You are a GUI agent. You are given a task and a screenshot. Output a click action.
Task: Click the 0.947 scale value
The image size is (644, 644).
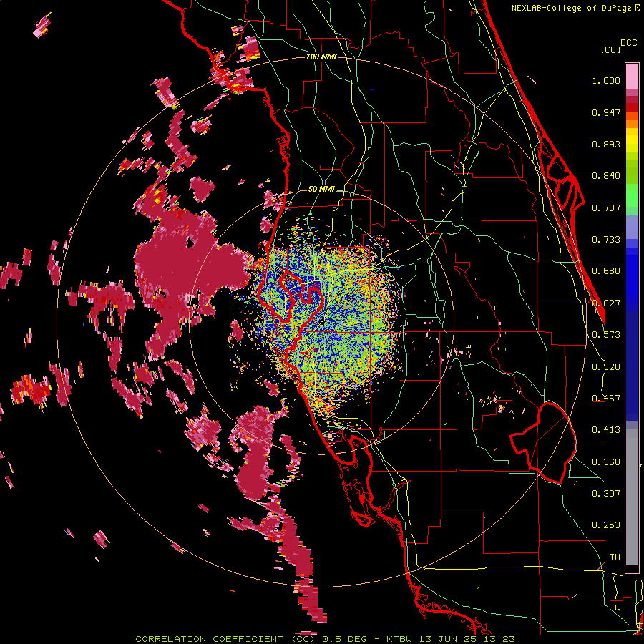click(x=606, y=112)
